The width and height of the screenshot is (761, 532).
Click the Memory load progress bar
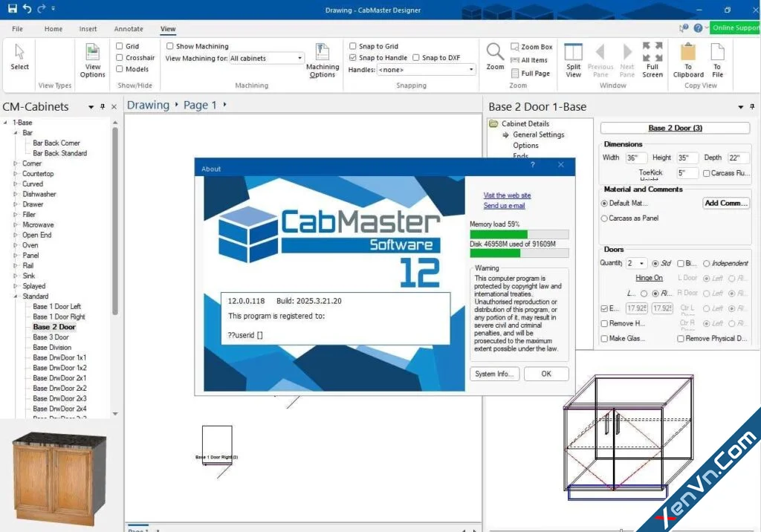[519, 234]
